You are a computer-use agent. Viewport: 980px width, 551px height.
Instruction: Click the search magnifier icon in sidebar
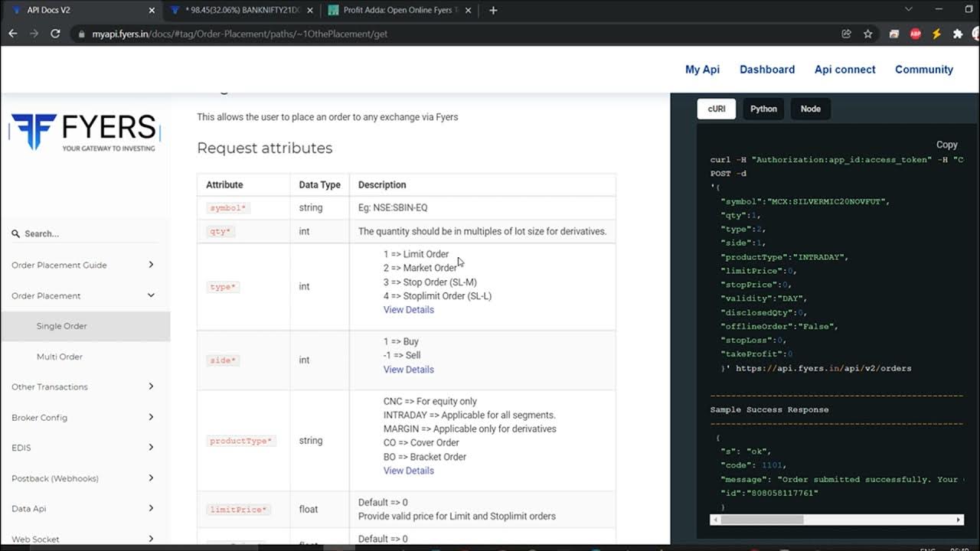coord(15,234)
